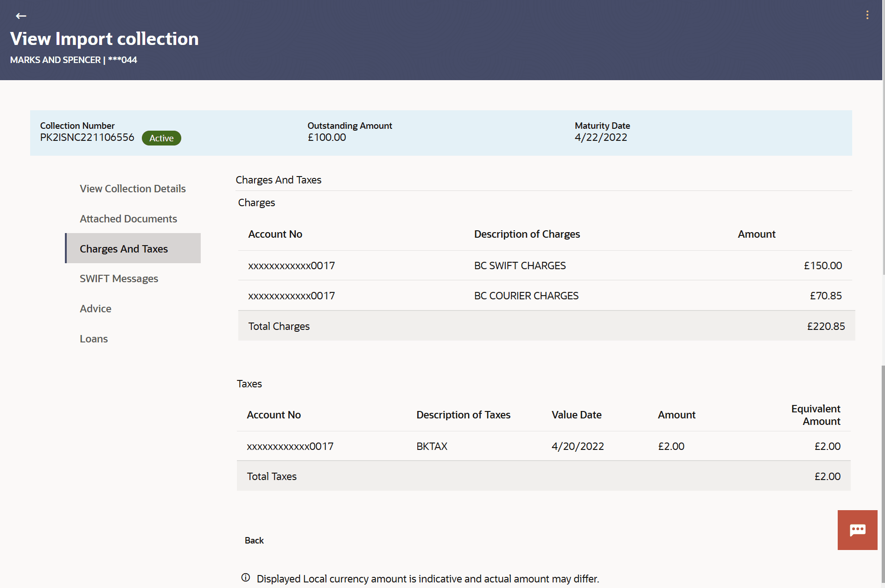Open the Loans section

(94, 338)
